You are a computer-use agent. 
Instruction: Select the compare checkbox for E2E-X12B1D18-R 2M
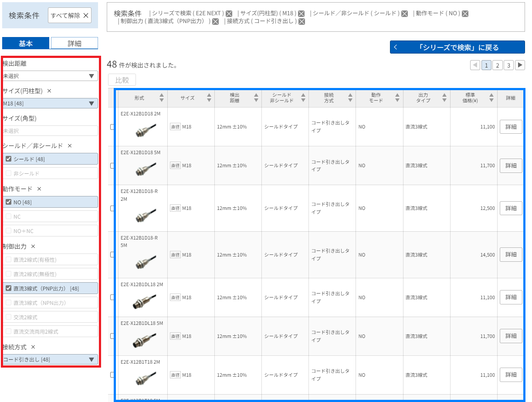coord(112,208)
